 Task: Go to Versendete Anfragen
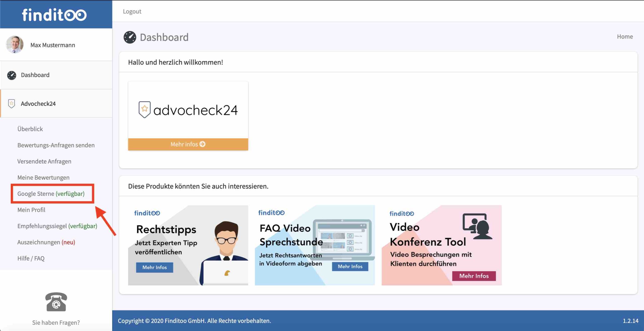click(44, 161)
